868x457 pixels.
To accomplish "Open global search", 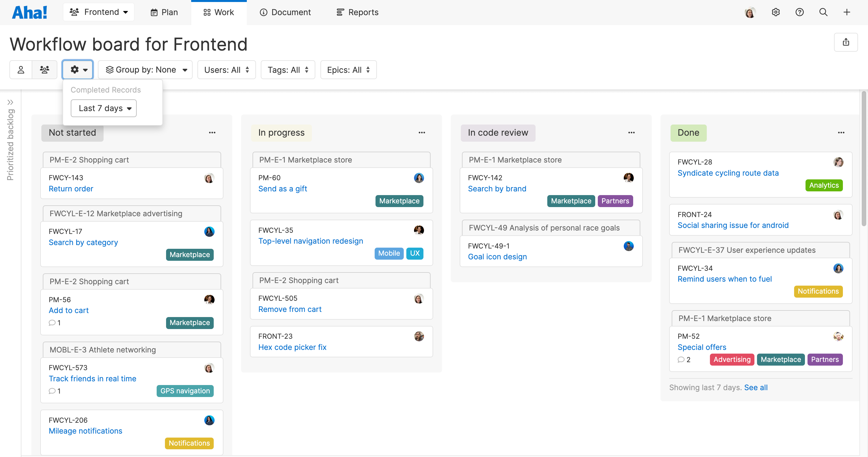I will pos(823,12).
